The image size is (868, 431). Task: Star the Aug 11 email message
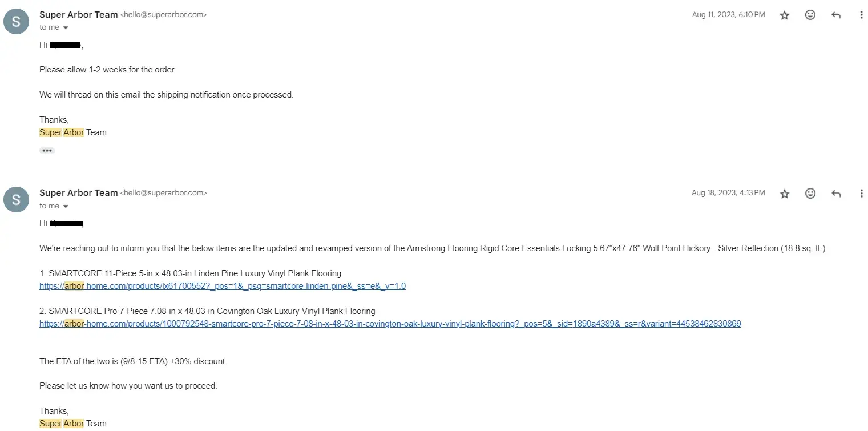785,15
